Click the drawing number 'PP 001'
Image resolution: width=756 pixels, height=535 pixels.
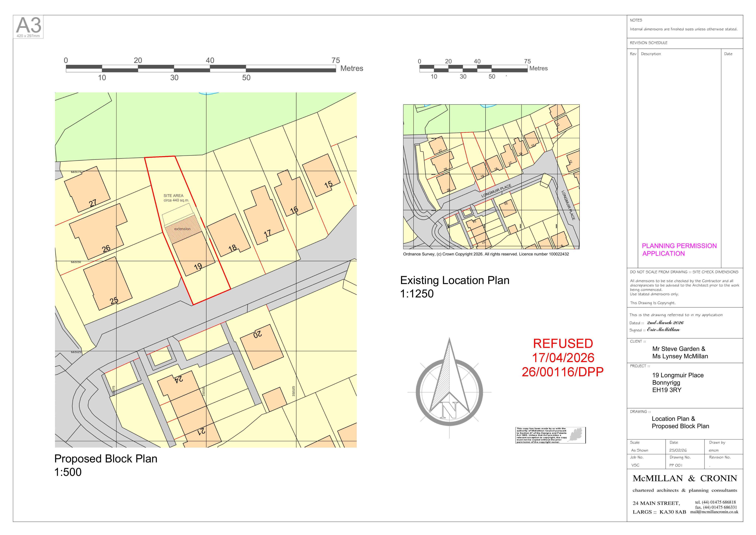coord(676,466)
